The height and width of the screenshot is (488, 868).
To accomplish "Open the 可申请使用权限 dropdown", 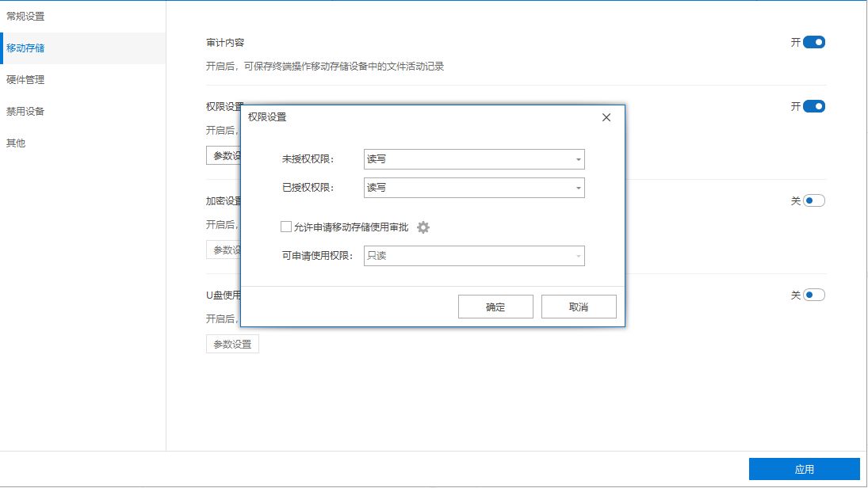I will (474, 256).
